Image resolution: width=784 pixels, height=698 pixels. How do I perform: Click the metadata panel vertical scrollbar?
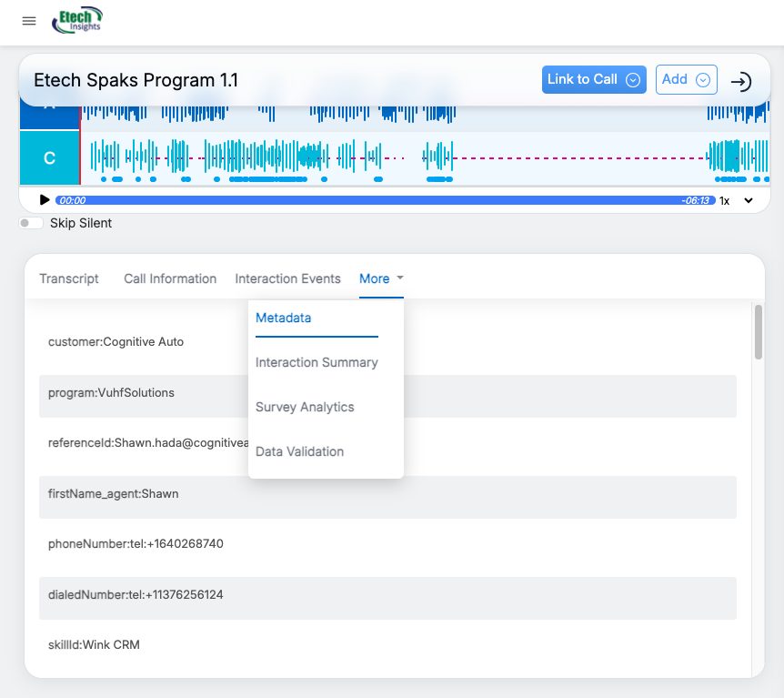758,332
